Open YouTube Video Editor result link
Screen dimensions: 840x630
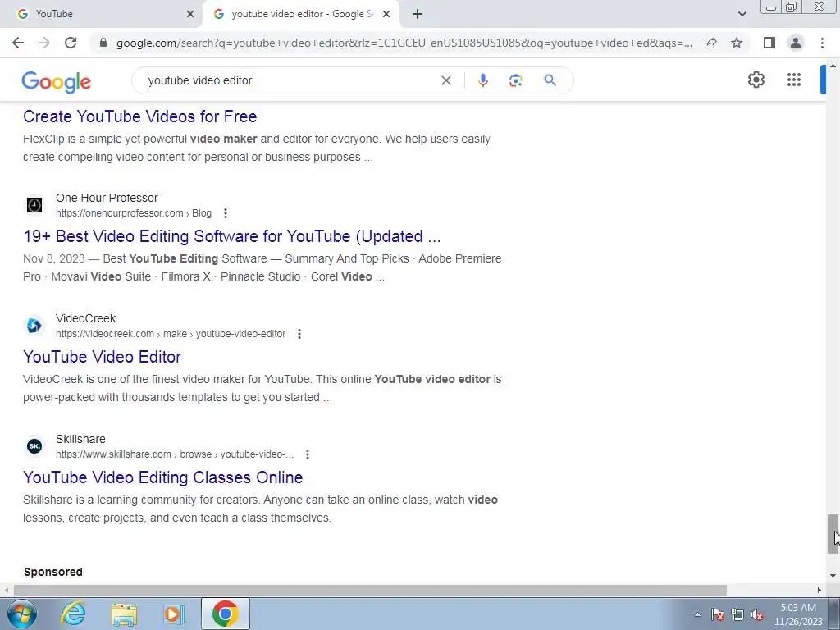tap(102, 357)
